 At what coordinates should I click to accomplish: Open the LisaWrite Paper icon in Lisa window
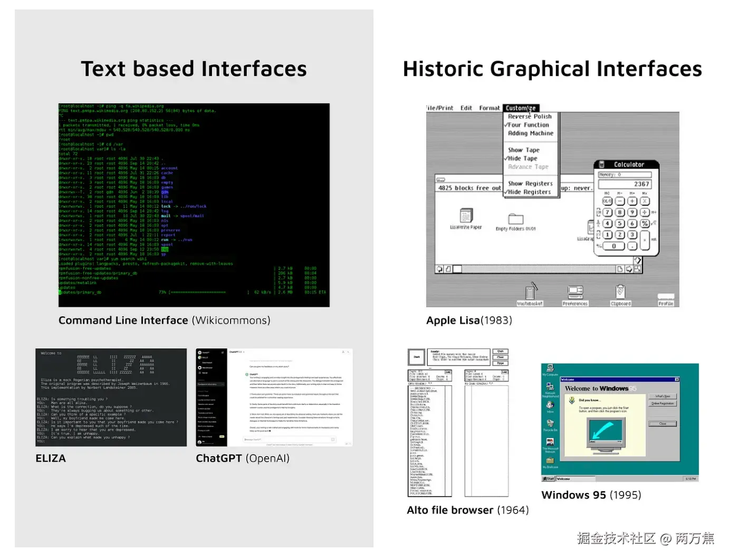(x=466, y=216)
